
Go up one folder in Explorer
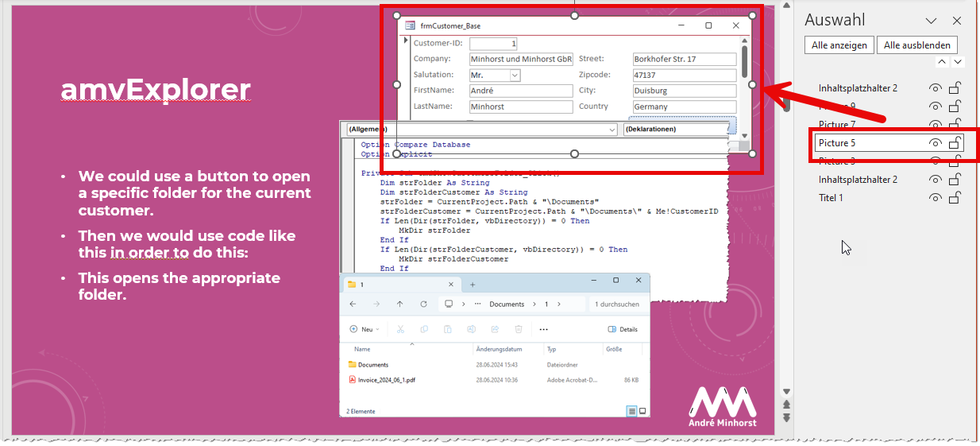399,304
